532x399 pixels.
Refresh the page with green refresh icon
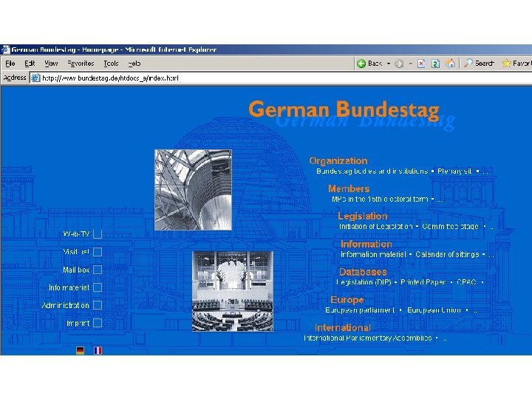tap(435, 64)
